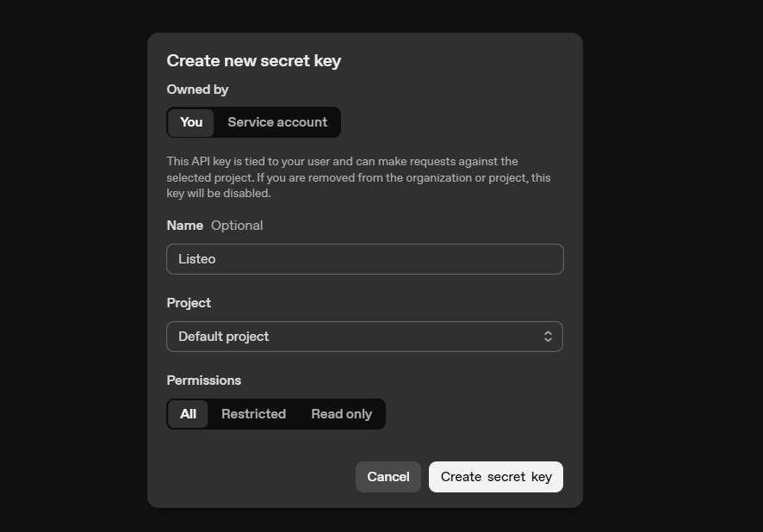Click the dark backdrop outside the dialog

pyautogui.click(x=672, y=258)
